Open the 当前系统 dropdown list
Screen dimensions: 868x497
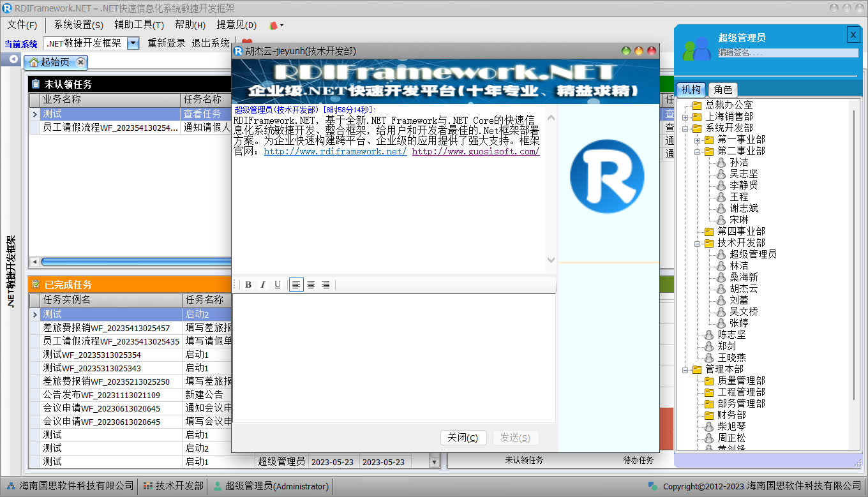point(133,43)
